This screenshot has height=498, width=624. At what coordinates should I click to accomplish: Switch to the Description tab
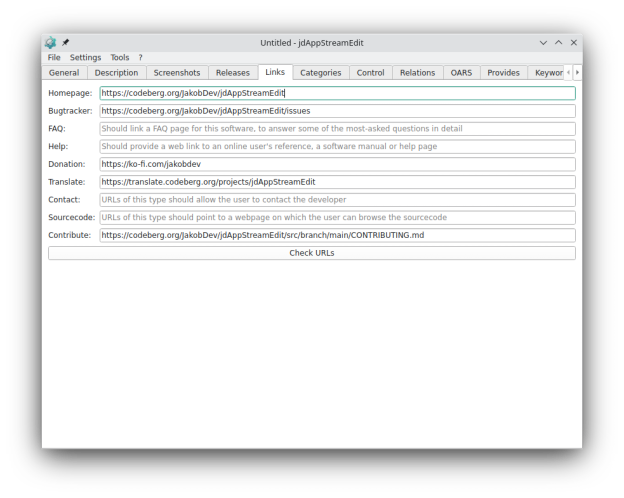[x=116, y=73]
